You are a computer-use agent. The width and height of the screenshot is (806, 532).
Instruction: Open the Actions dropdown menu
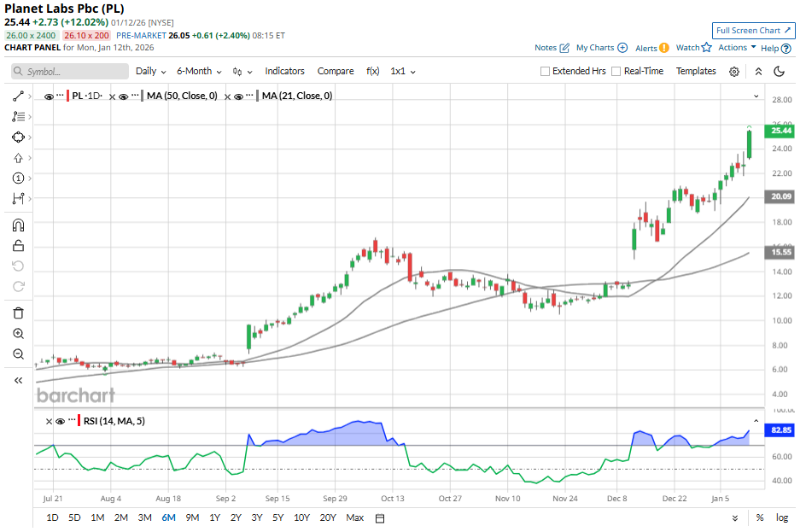pyautogui.click(x=737, y=48)
